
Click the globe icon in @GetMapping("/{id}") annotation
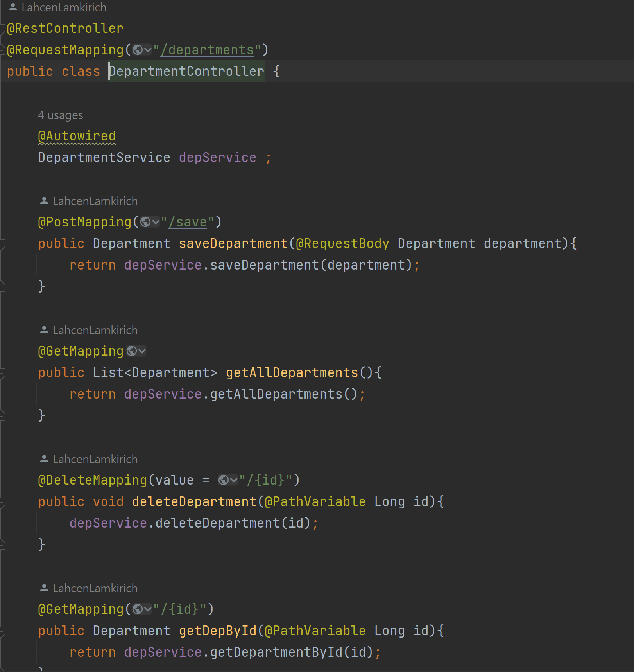pyautogui.click(x=138, y=609)
